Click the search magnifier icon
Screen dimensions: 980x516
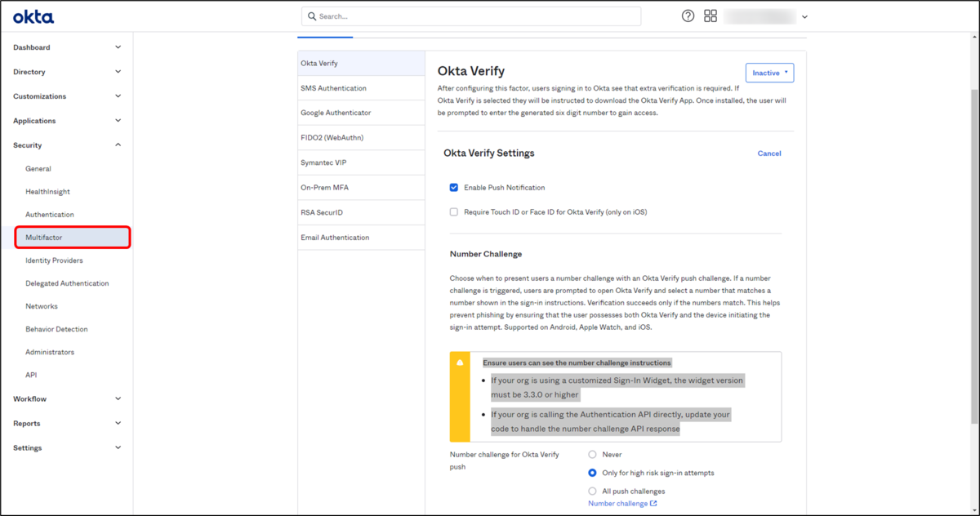click(x=311, y=16)
